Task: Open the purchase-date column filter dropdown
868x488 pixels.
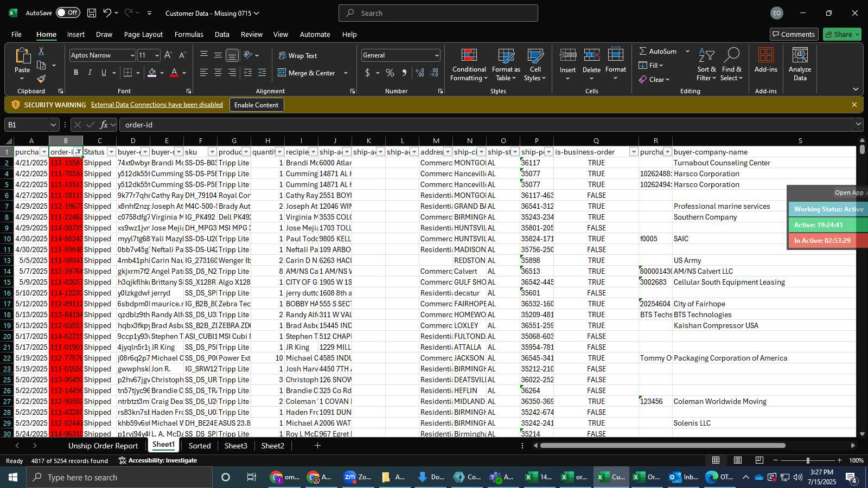Action: coord(44,152)
